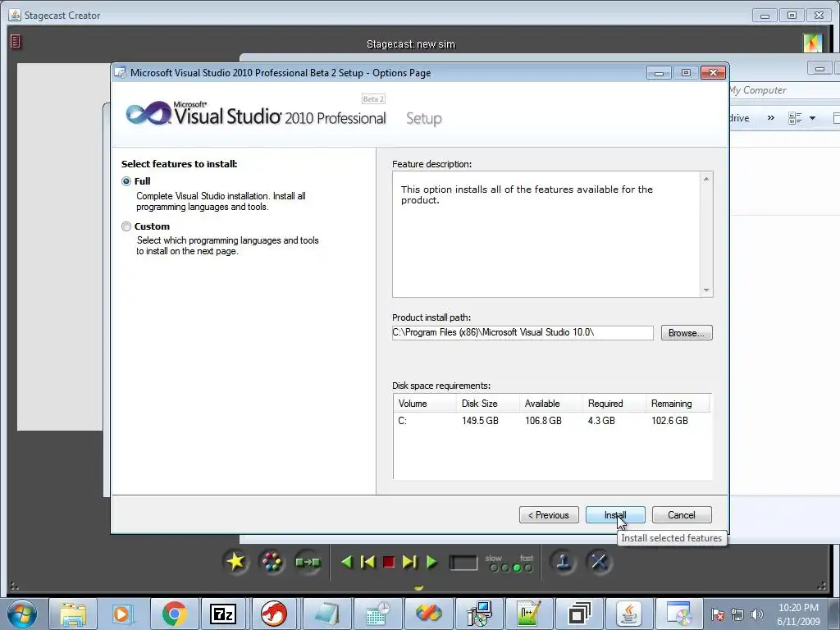Click the Remaining column header
This screenshot has width=840, height=630.
point(678,404)
